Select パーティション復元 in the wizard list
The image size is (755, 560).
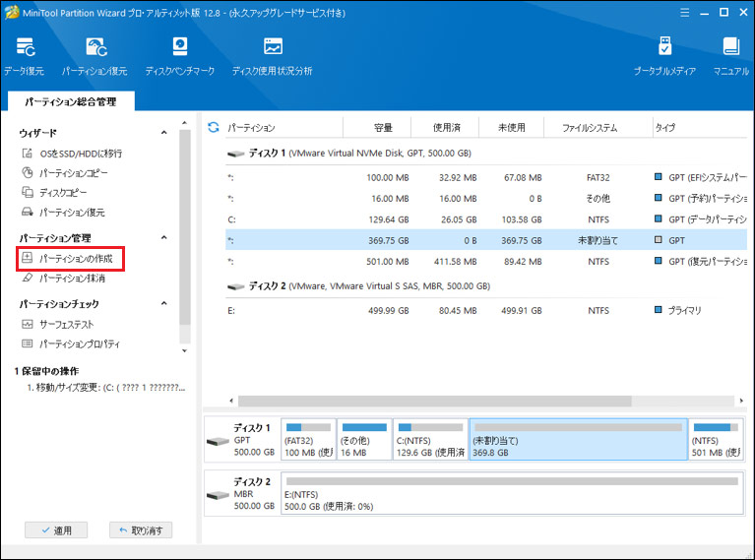63,213
